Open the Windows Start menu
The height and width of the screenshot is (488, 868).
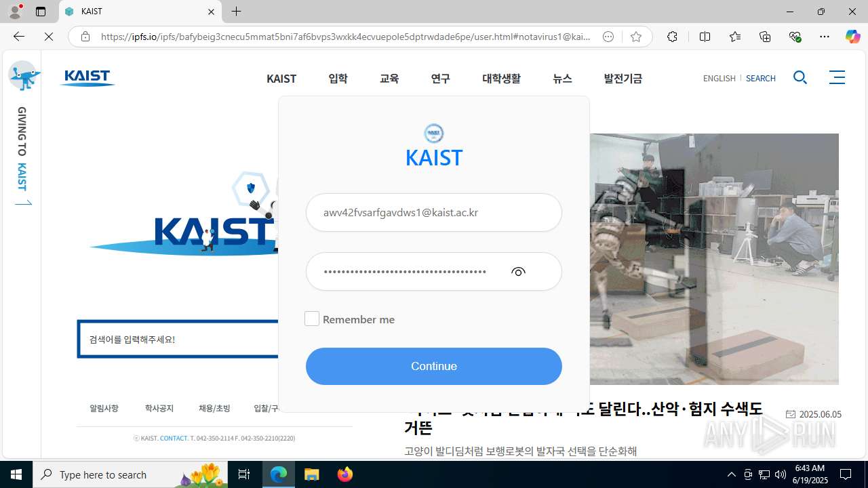(x=16, y=474)
